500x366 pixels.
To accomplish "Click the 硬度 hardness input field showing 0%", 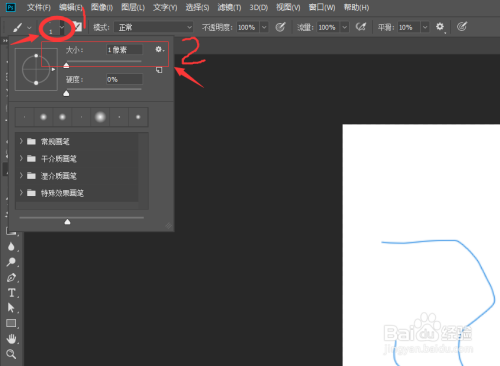I will [124, 79].
